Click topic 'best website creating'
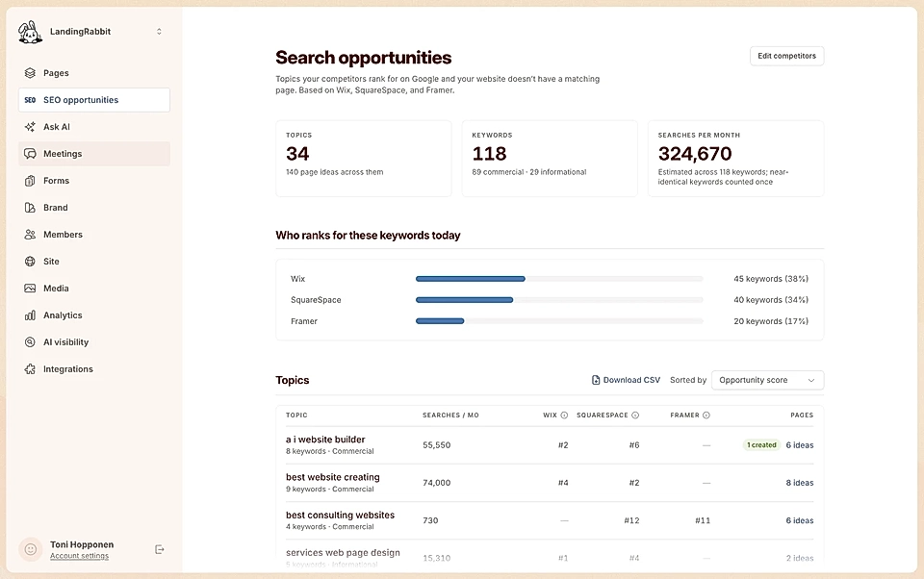924x579 pixels. tap(333, 477)
